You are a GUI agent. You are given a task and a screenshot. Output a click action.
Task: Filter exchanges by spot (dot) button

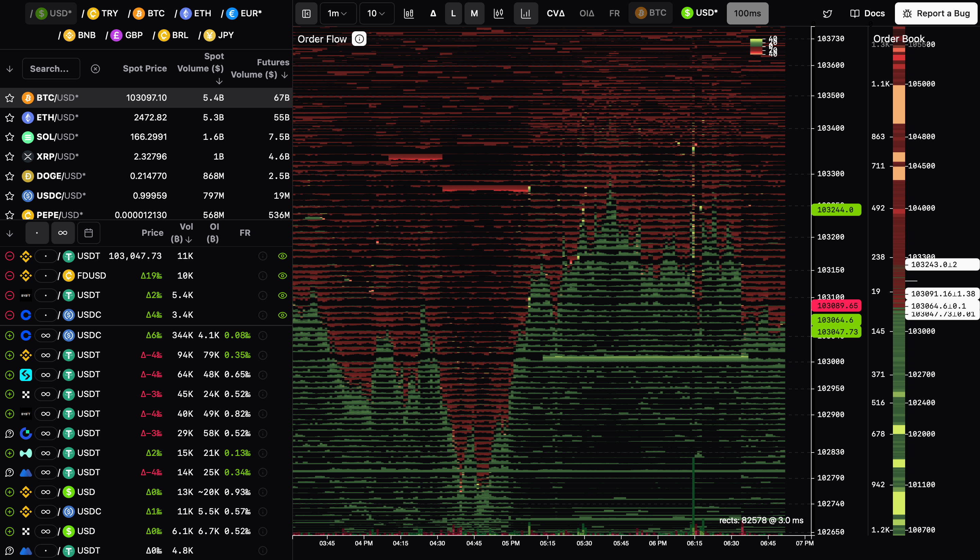tap(37, 233)
